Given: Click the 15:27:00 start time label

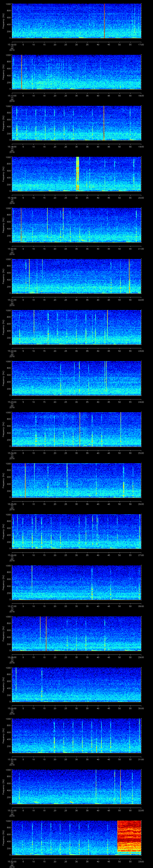Looking at the screenshot, I should [x=12, y=606].
